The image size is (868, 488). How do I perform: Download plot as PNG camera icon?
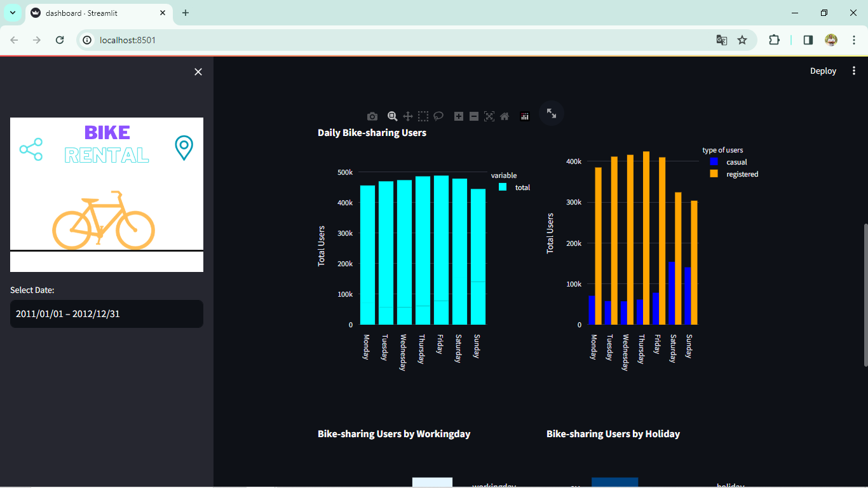pos(372,116)
